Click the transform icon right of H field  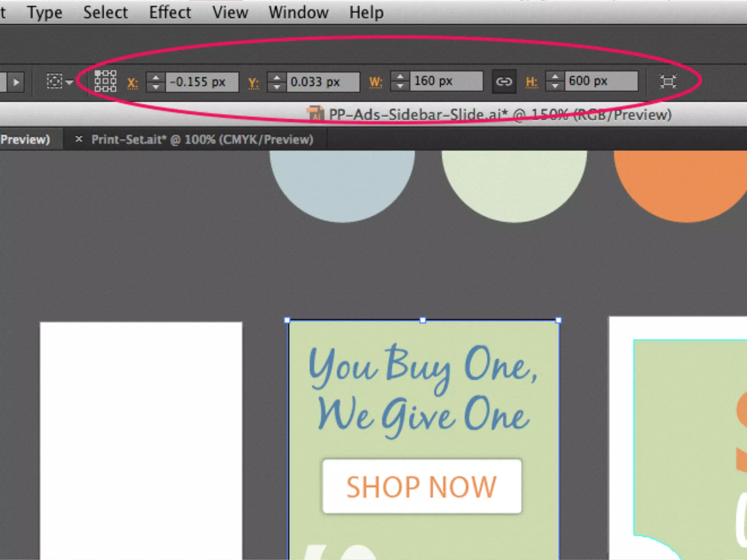click(668, 81)
